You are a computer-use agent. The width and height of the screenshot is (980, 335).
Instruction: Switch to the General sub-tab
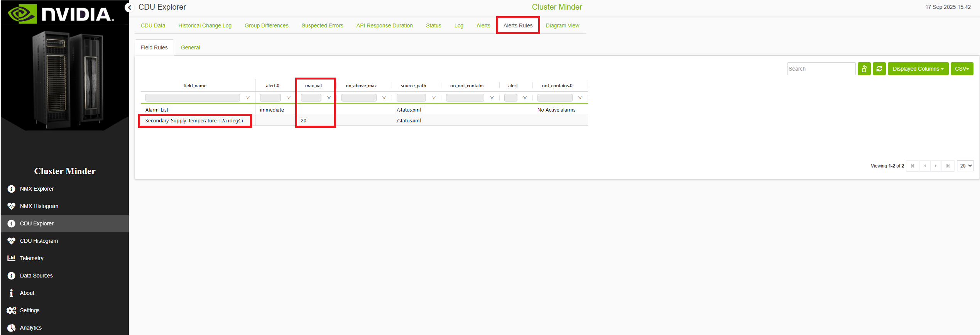click(190, 47)
